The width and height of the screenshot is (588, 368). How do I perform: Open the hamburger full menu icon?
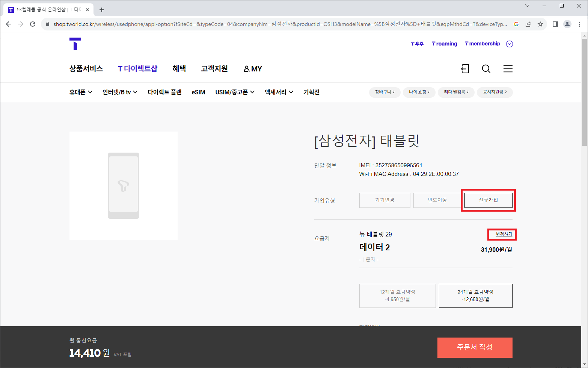click(x=508, y=69)
